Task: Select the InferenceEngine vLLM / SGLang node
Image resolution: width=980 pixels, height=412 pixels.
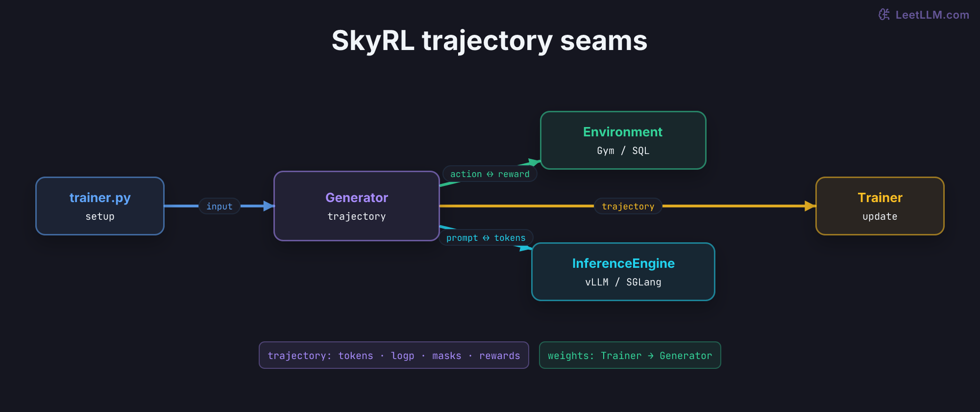Action: [623, 272]
